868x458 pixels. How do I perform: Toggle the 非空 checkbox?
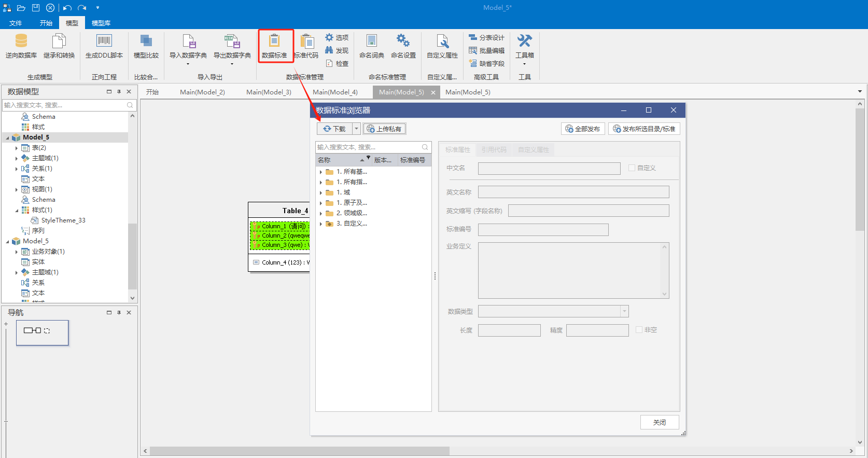639,329
